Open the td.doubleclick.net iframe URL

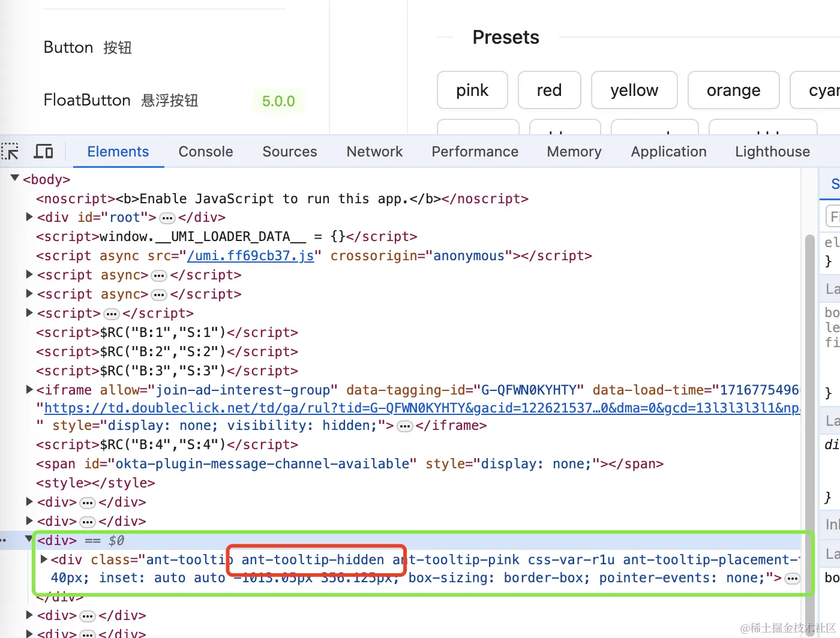click(x=422, y=408)
